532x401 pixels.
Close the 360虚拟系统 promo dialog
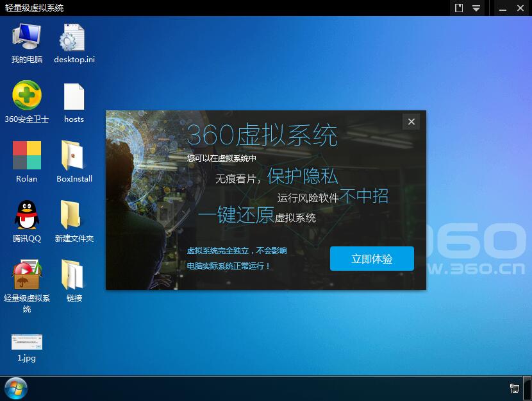click(x=411, y=121)
